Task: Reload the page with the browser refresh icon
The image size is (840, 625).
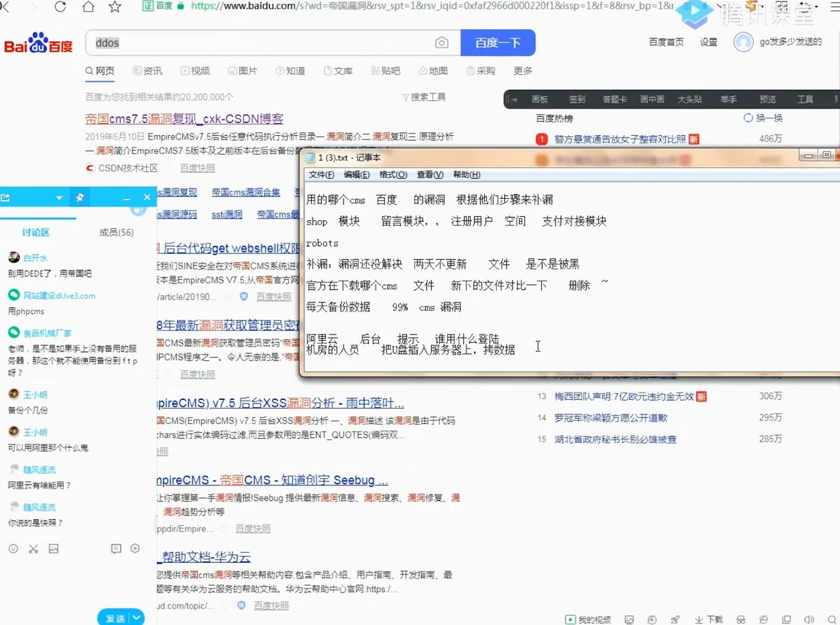Action: click(60, 6)
